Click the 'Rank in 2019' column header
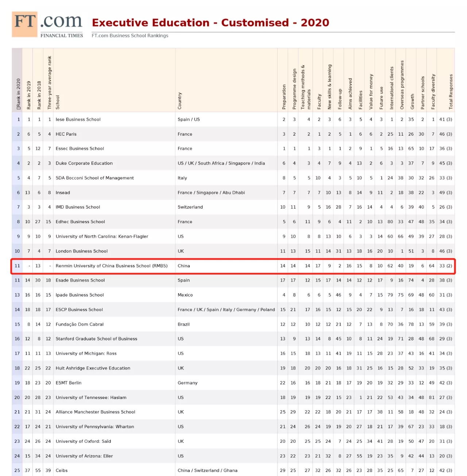Image resolution: width=467 pixels, height=476 pixels. [x=29, y=95]
